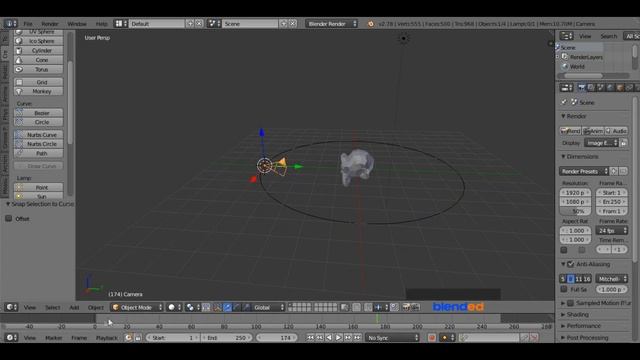Collapse the Snap Selection to Cursor panel
The image size is (640, 360).
coord(8,204)
